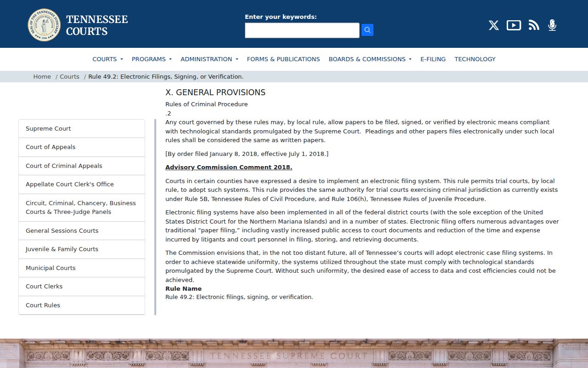The image size is (588, 368).
Task: Open the X (Twitter) social icon
Action: (x=494, y=25)
